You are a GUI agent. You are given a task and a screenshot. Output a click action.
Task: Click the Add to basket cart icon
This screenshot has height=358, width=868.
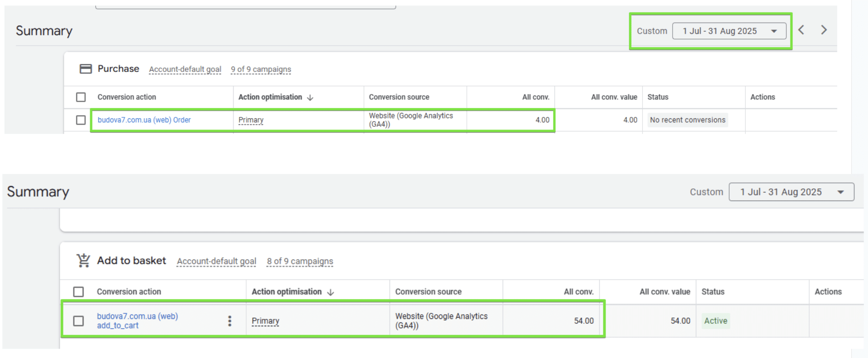click(x=84, y=260)
